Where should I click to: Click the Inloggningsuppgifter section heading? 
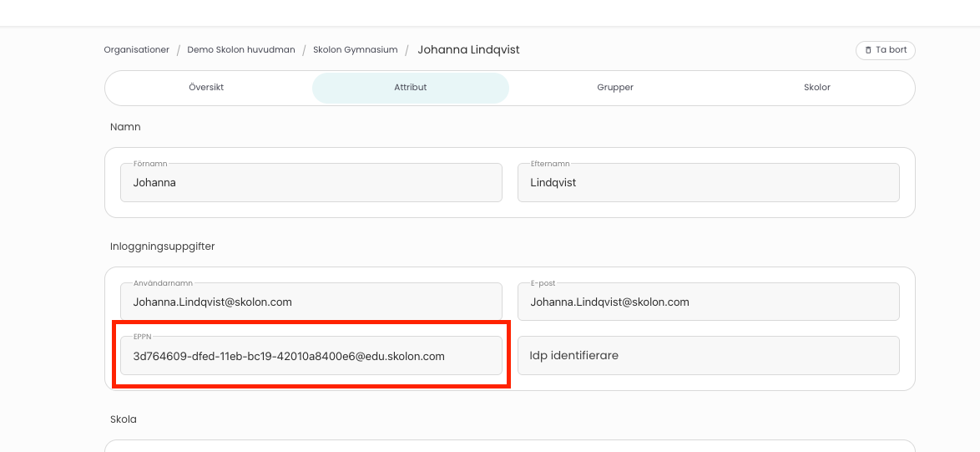[163, 247]
